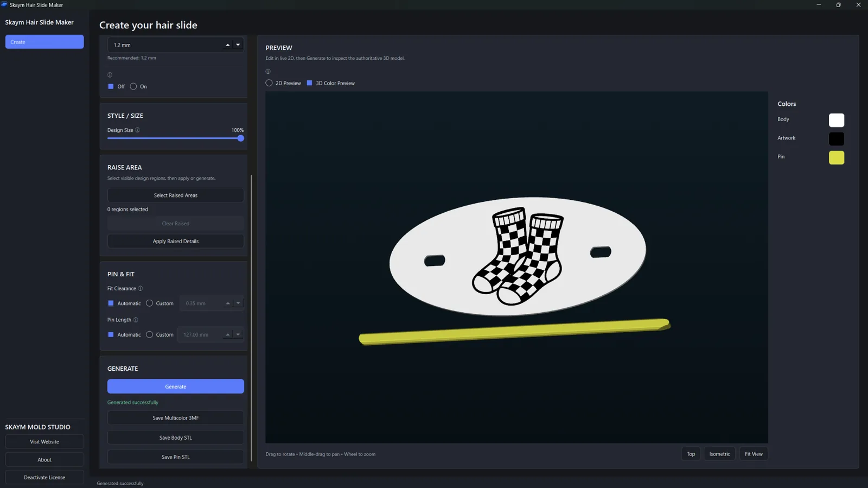Select 3D Color Preview mode
This screenshot has width=868, height=488.
tap(330, 84)
